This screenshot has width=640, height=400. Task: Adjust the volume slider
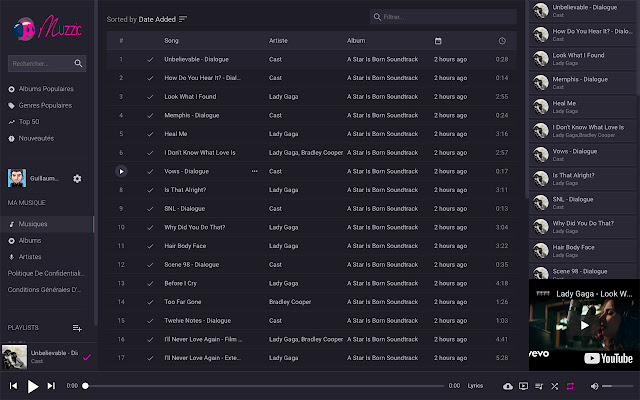tap(618, 386)
